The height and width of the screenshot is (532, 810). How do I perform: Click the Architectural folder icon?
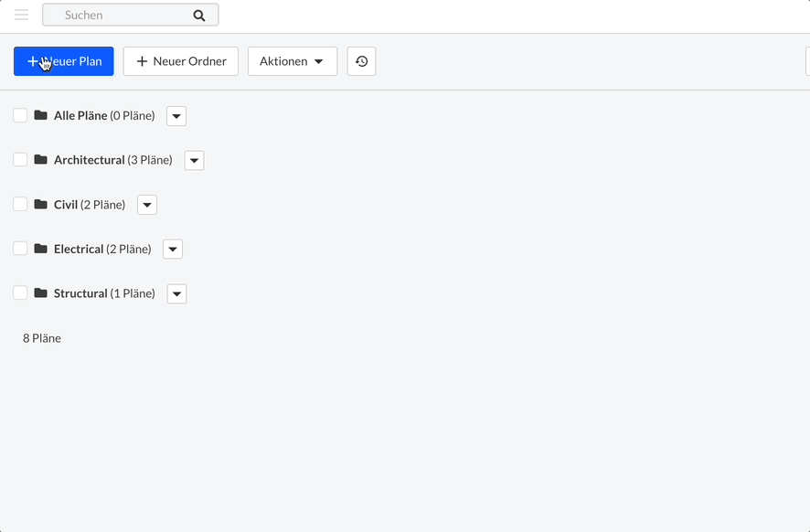pos(40,159)
